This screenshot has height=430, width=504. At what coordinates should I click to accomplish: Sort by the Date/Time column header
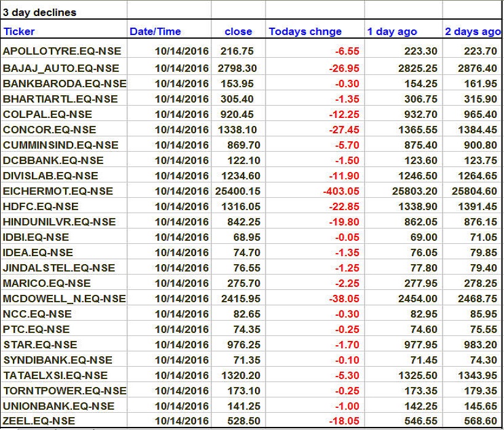pos(153,31)
